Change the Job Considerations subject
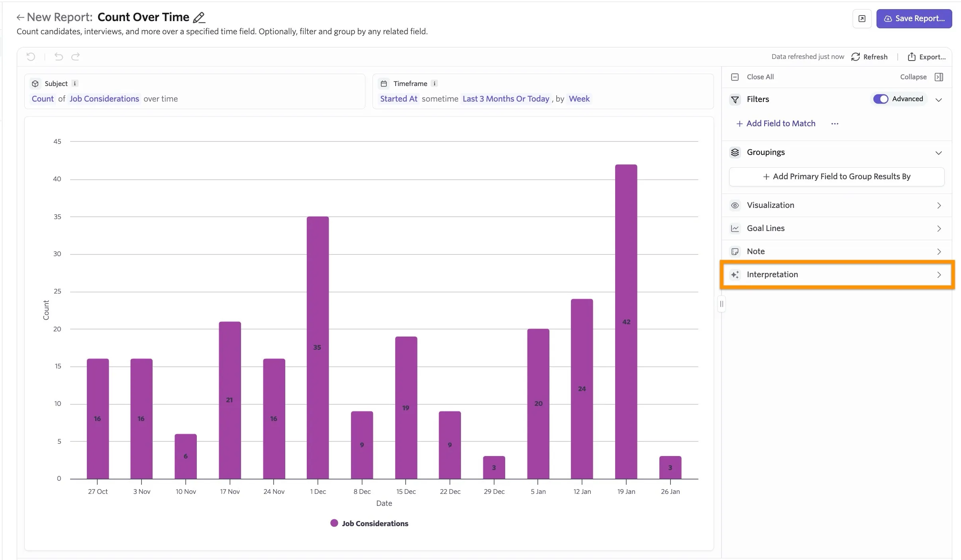The height and width of the screenshot is (560, 961). point(104,99)
